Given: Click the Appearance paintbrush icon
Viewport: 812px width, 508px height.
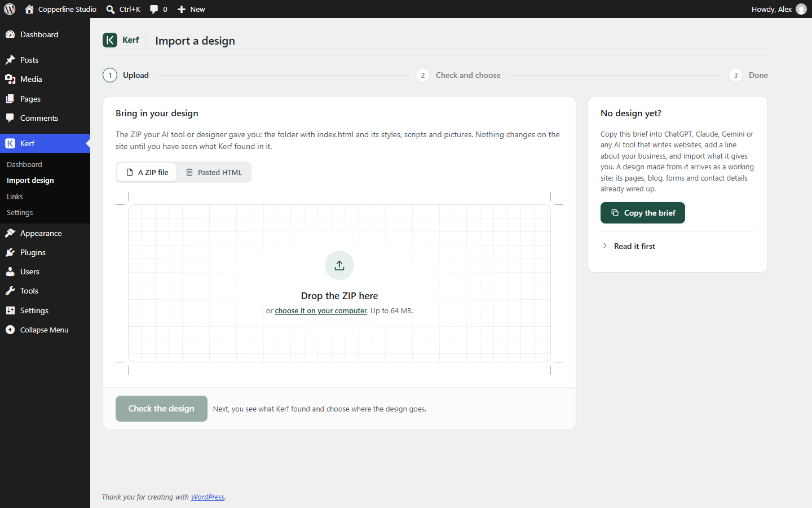Looking at the screenshot, I should pos(10,233).
